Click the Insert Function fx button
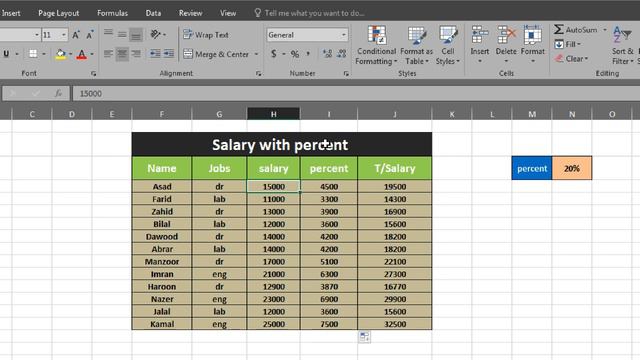The width and height of the screenshot is (640, 360). (58, 93)
